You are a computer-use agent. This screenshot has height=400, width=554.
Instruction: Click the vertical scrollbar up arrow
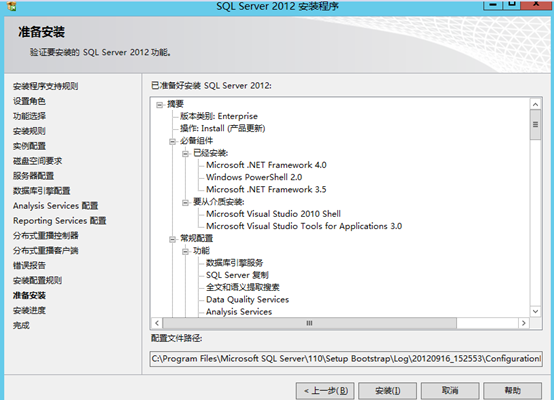535,104
